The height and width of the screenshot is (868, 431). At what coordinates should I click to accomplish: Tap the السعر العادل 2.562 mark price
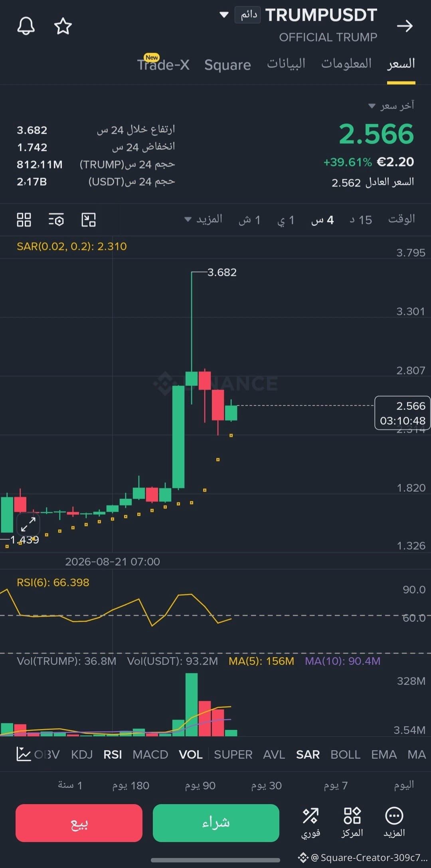click(x=373, y=182)
